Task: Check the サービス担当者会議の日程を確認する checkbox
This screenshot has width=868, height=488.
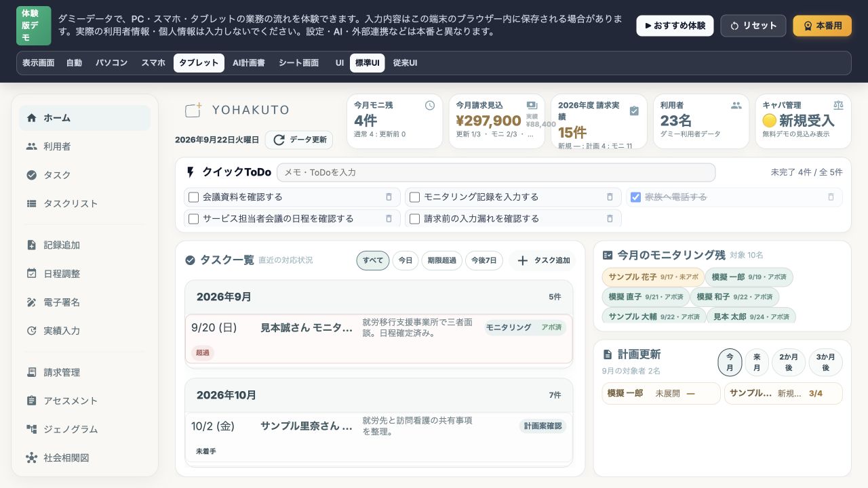Action: [193, 219]
